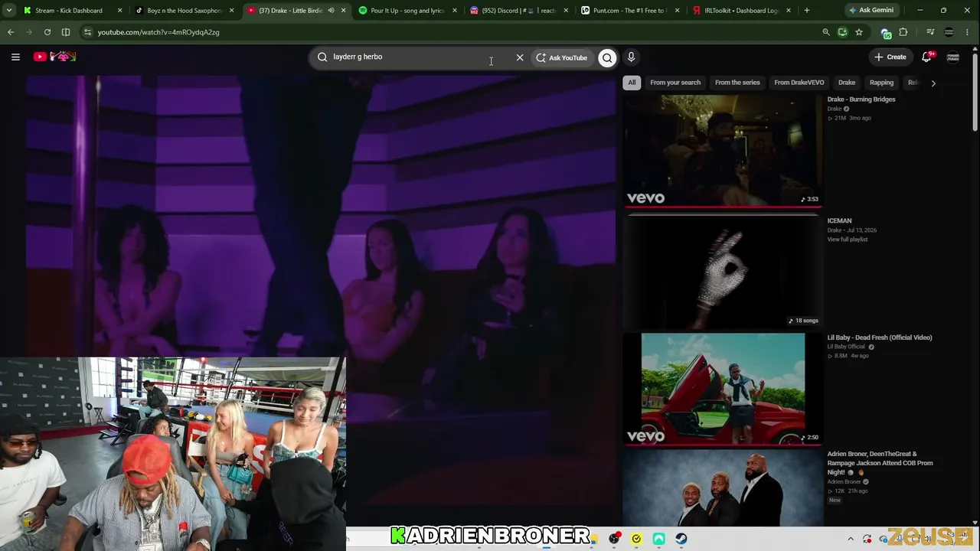980x551 pixels.
Task: Bookmark this page with the star
Action: [x=859, y=32]
